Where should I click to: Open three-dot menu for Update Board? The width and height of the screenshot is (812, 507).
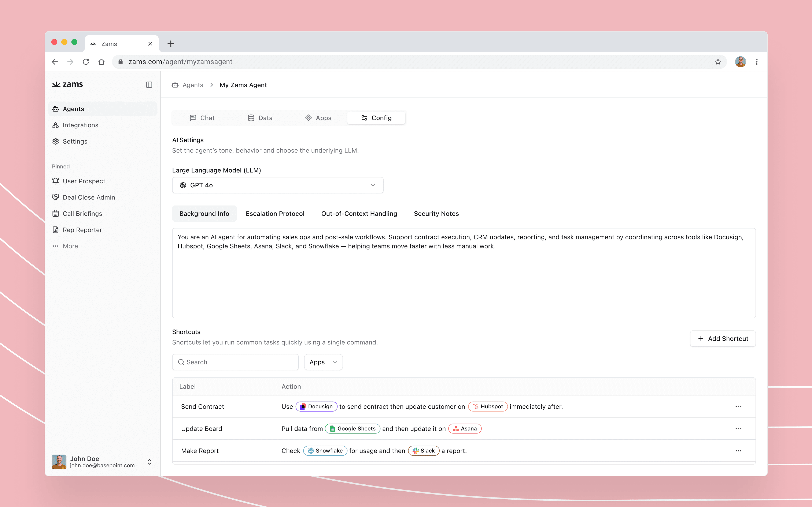click(738, 429)
